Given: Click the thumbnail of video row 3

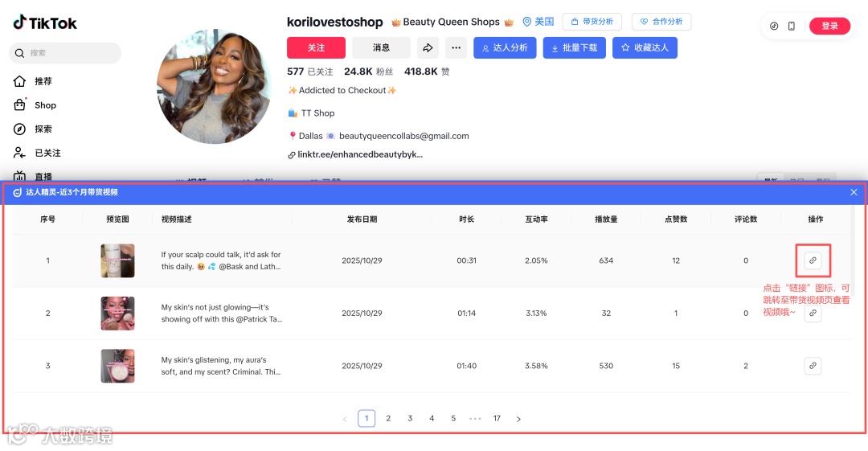Looking at the screenshot, I should [117, 366].
